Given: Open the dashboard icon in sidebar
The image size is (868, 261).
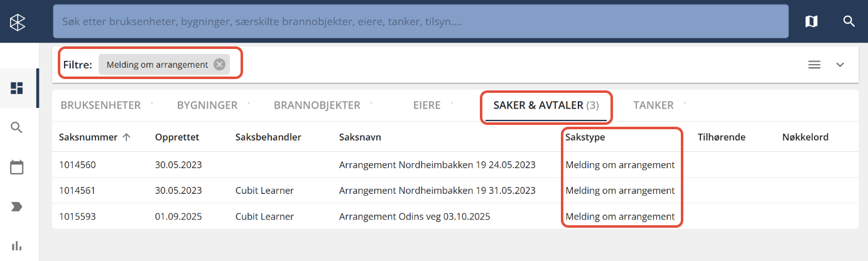Looking at the screenshot, I should pos(18,88).
